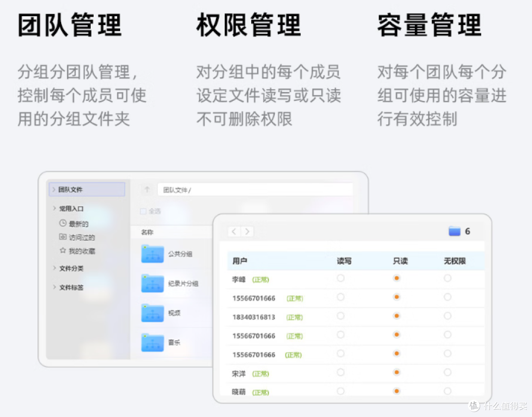Click the 正常 status beside 18340316813
The height and width of the screenshot is (417, 532).
(295, 318)
